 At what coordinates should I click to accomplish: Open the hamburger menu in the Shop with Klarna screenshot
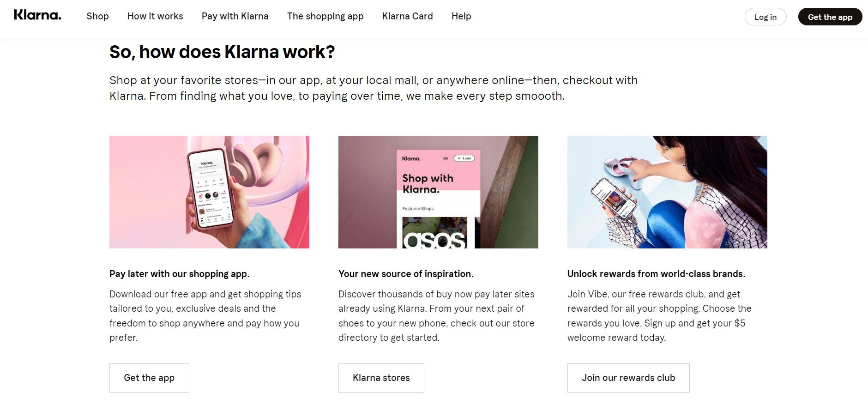(446, 158)
